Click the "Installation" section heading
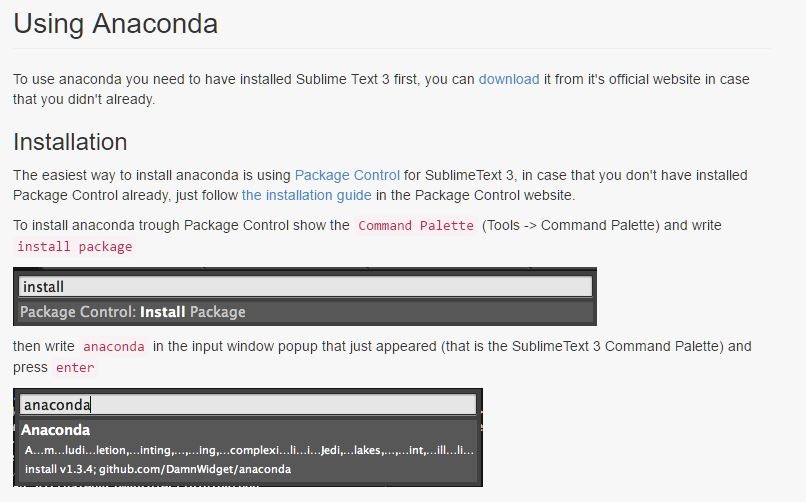The width and height of the screenshot is (806, 502). [x=70, y=141]
